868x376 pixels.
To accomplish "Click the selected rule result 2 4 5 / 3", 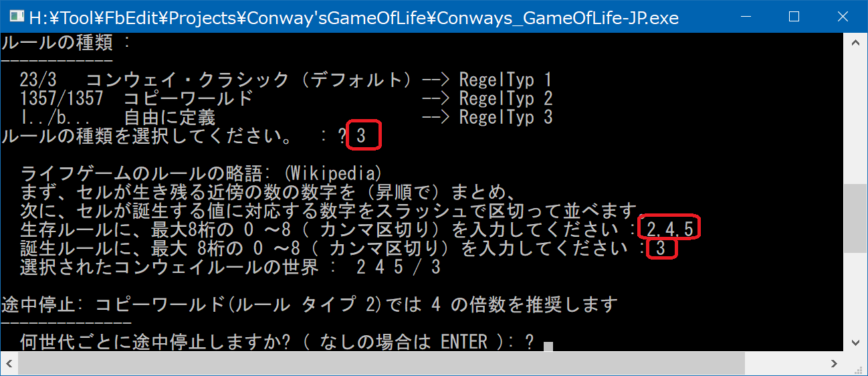I will (399, 268).
